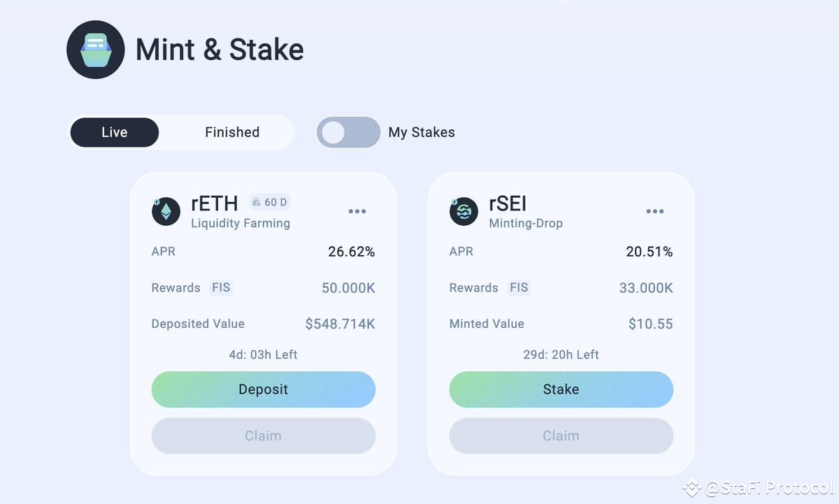Select the Live tab

(x=114, y=132)
